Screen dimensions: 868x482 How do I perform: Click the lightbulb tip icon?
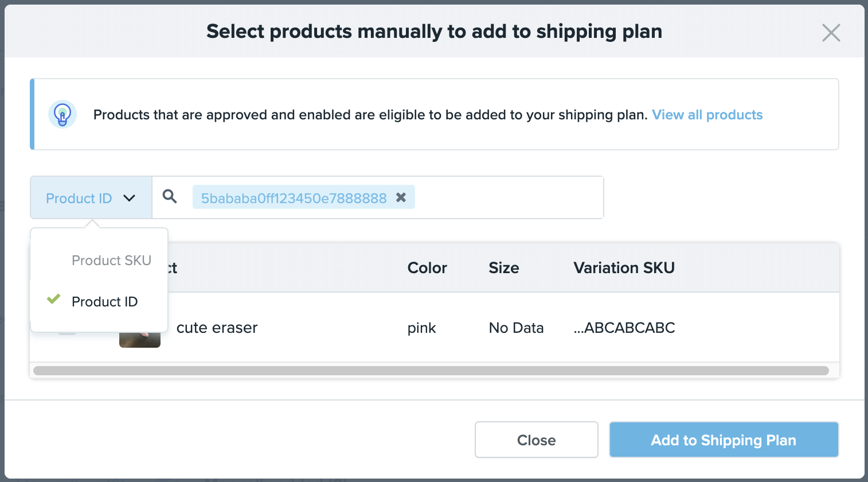coord(62,114)
